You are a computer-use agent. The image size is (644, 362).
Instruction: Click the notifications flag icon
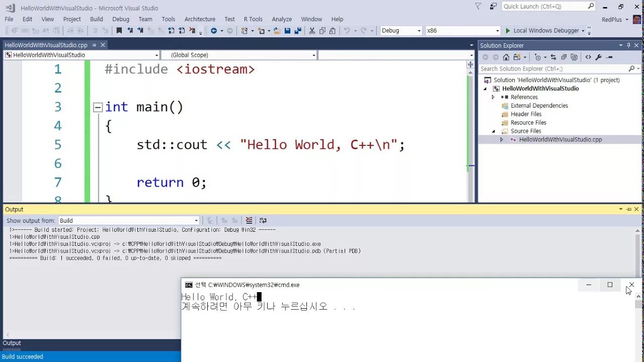click(x=478, y=6)
